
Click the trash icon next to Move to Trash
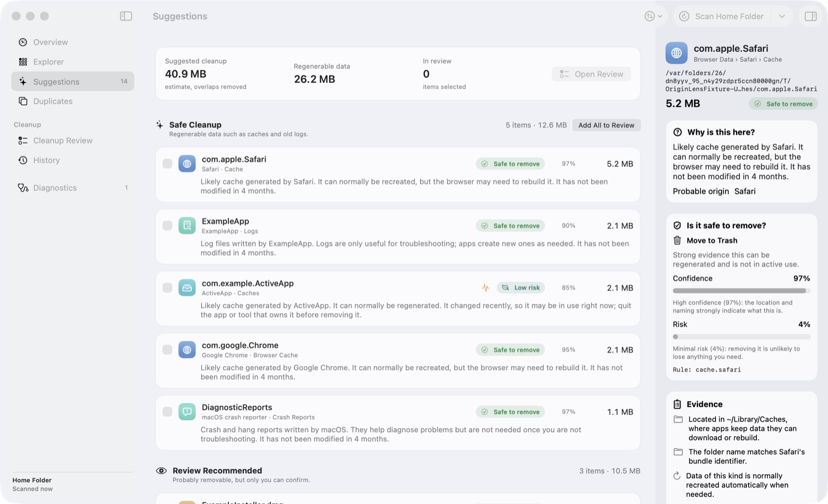677,240
